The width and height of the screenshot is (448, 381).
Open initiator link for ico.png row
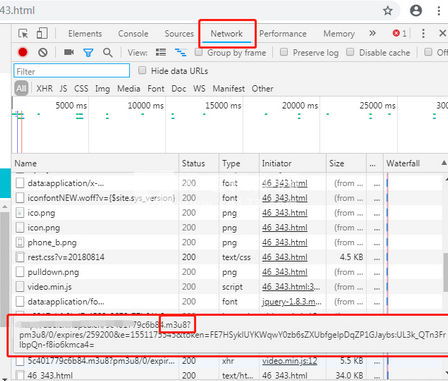coord(285,213)
